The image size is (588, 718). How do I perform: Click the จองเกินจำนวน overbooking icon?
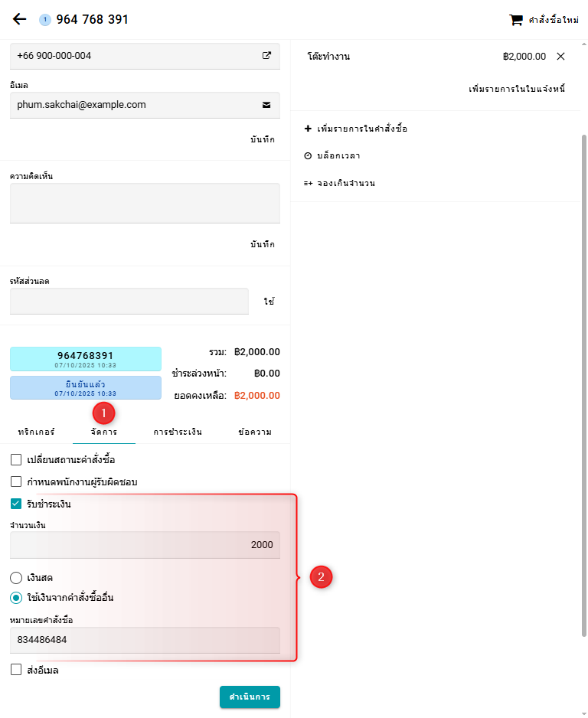(308, 184)
